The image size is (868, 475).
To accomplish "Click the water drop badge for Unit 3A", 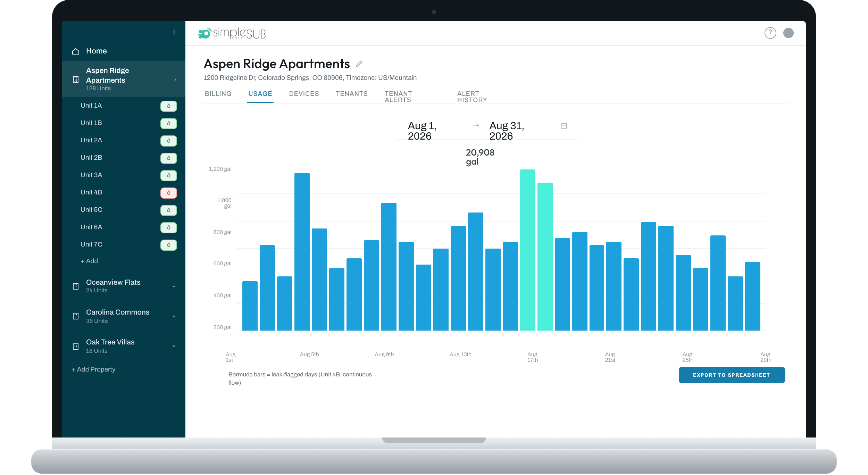I will 169,175.
